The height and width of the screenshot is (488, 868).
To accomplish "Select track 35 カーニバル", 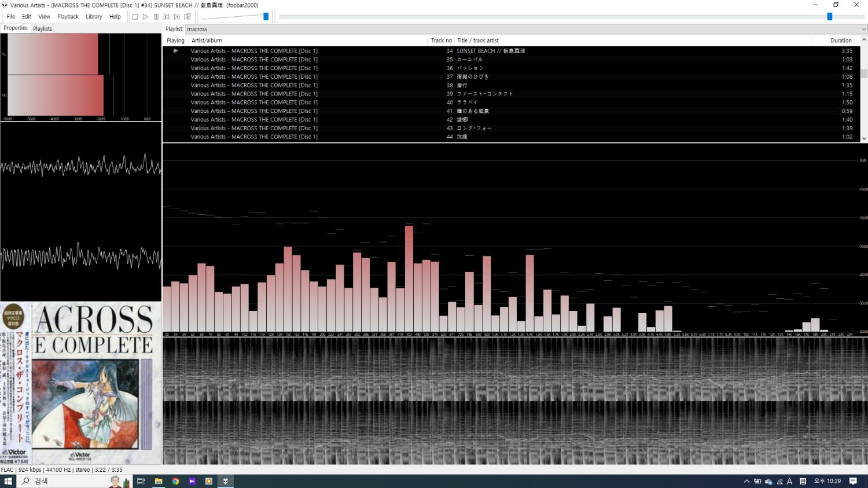I will 511,60.
